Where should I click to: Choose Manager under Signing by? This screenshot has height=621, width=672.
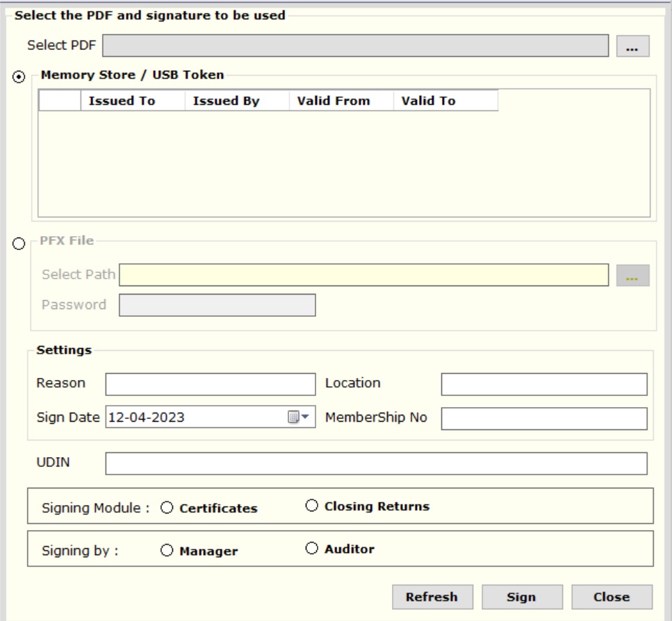tap(167, 550)
